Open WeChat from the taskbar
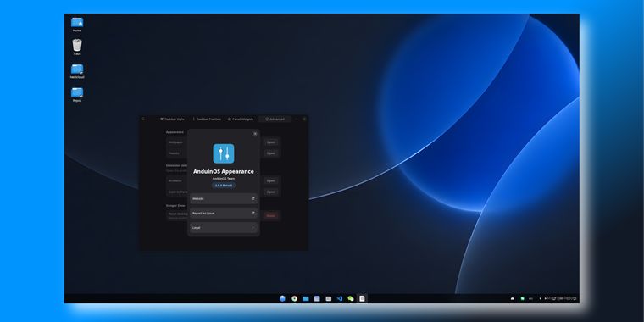Image resolution: width=644 pixels, height=322 pixels. (350, 298)
